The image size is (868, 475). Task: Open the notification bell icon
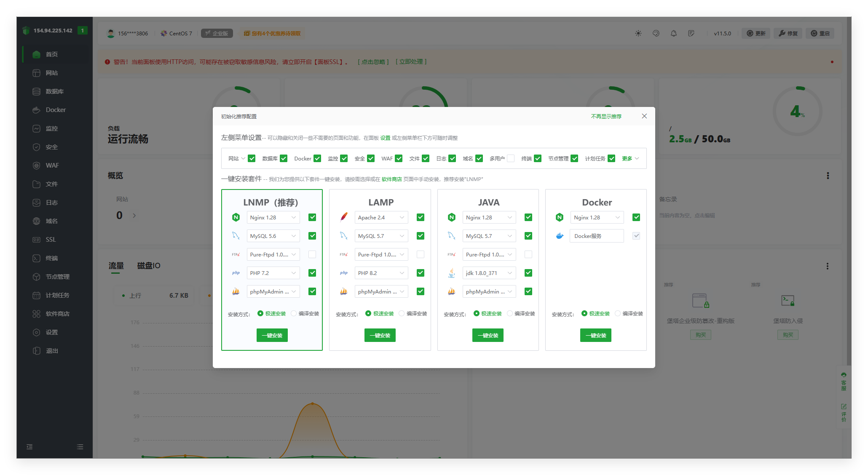tap(674, 33)
